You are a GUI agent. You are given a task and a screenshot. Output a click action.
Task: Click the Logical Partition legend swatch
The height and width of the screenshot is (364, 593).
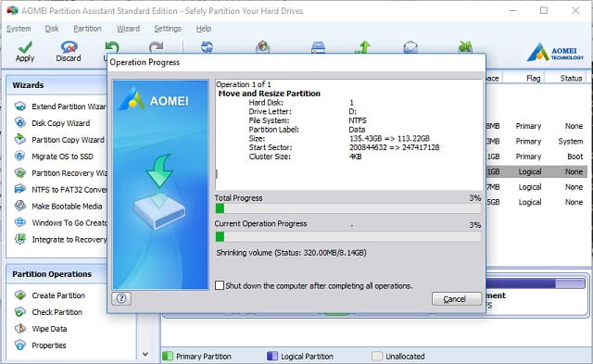(272, 356)
